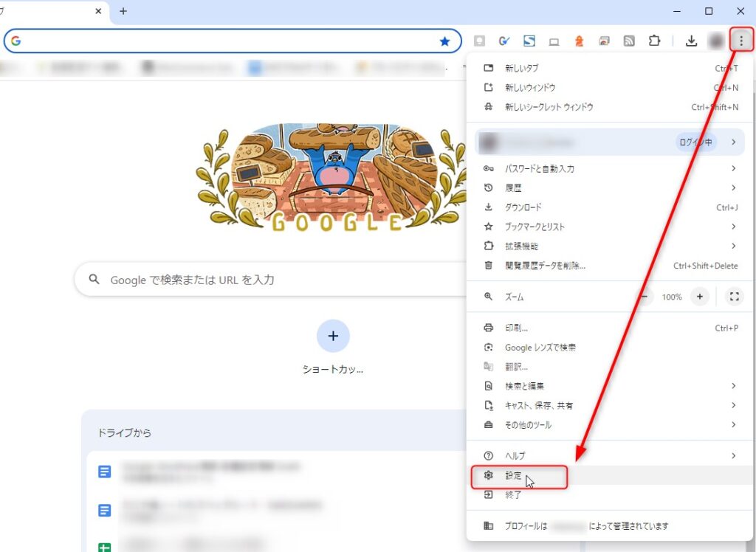Select 翻訳 menu item
This screenshot has width=756, height=552.
(x=611, y=367)
